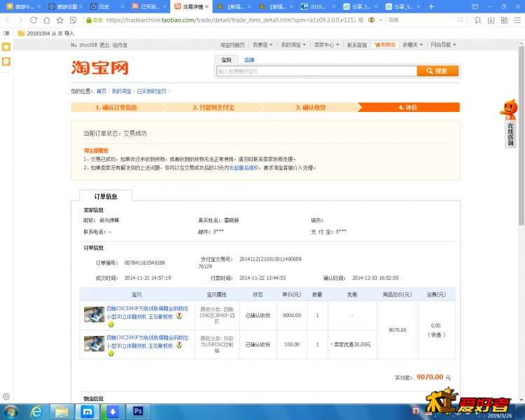Open the browser settings gear at bottom left
525x420 pixels.
pyautogui.click(x=6, y=397)
